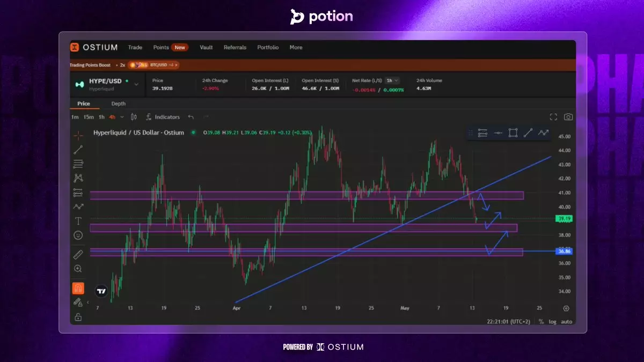
Task: Redo the last chart action
Action: click(205, 117)
